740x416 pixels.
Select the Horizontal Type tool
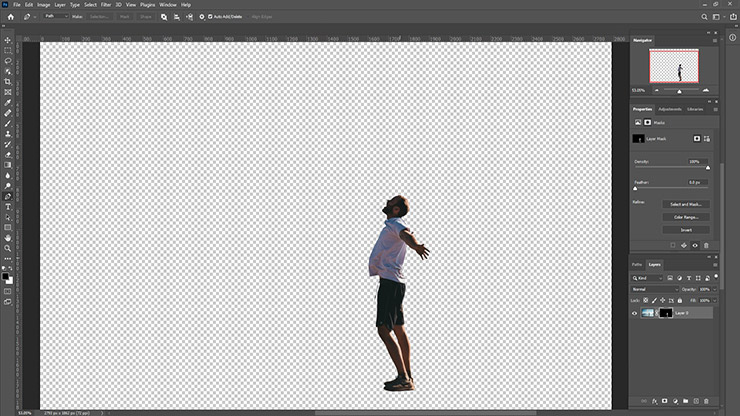[x=8, y=207]
